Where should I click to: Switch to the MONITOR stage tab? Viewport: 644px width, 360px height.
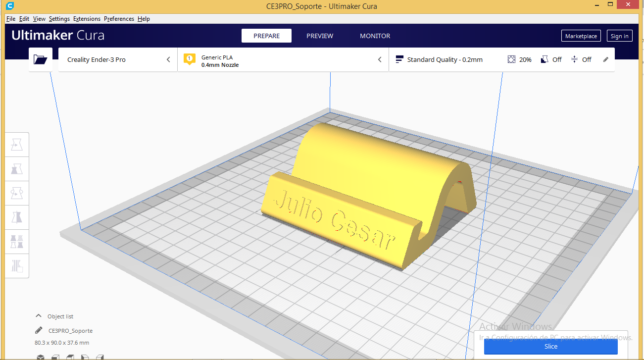click(375, 36)
